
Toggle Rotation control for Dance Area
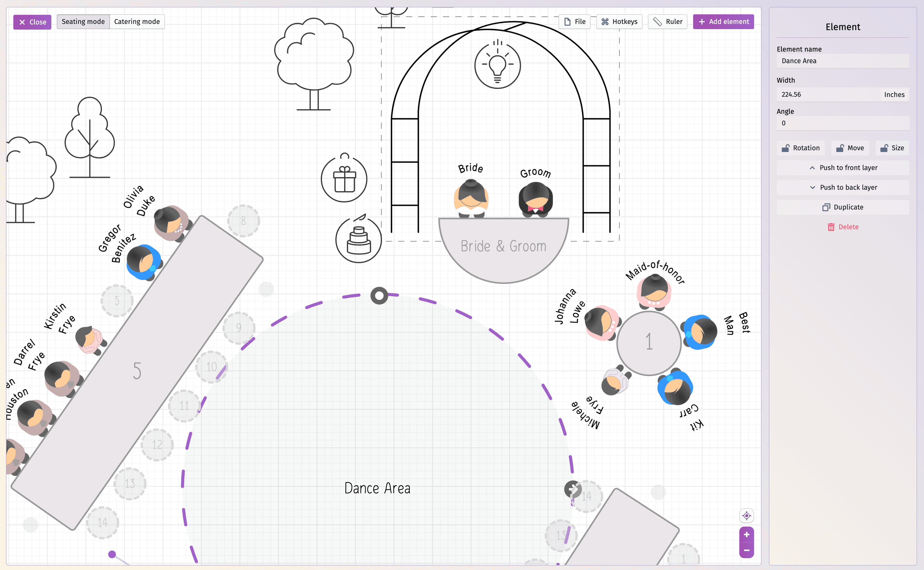point(801,147)
